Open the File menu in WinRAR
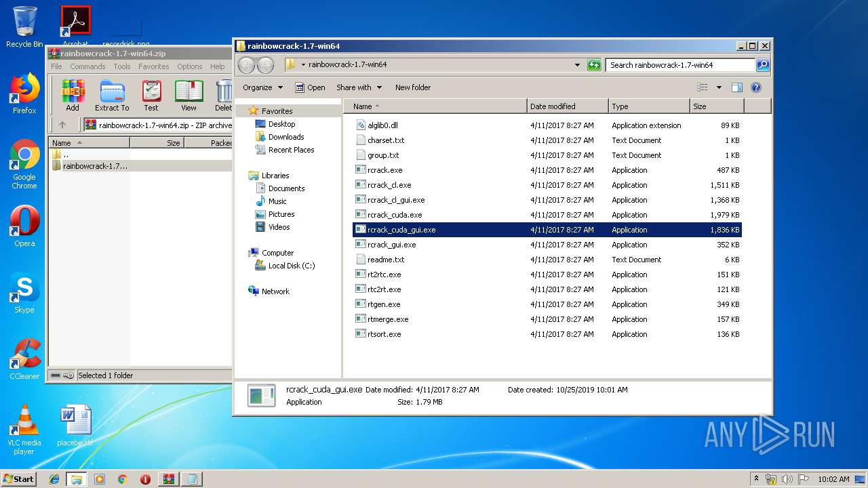 [x=56, y=66]
